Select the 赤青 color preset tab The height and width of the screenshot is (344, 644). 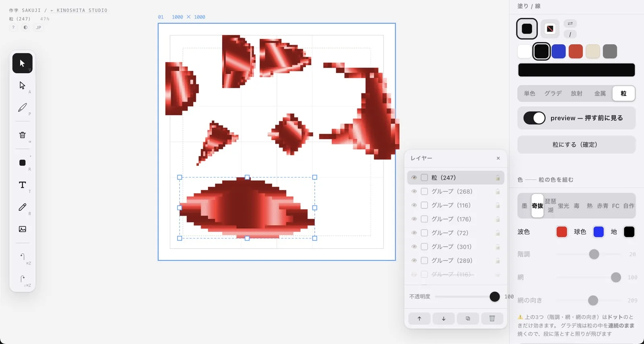602,206
